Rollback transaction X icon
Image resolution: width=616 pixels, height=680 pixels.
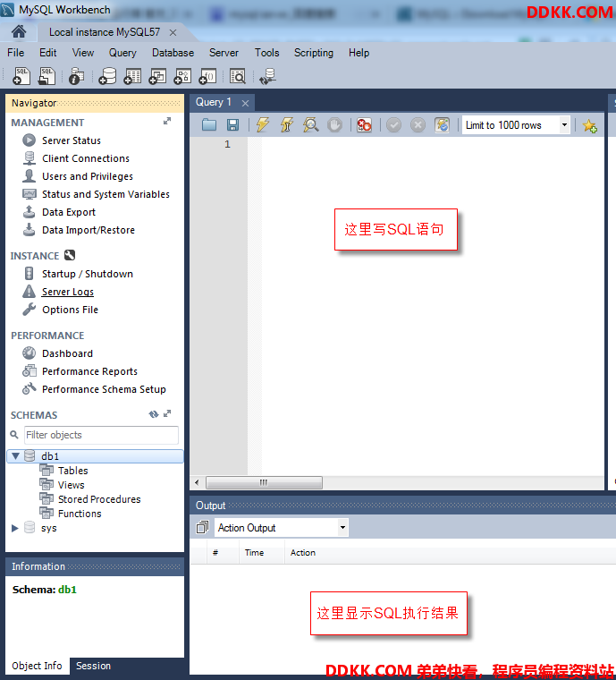click(418, 125)
